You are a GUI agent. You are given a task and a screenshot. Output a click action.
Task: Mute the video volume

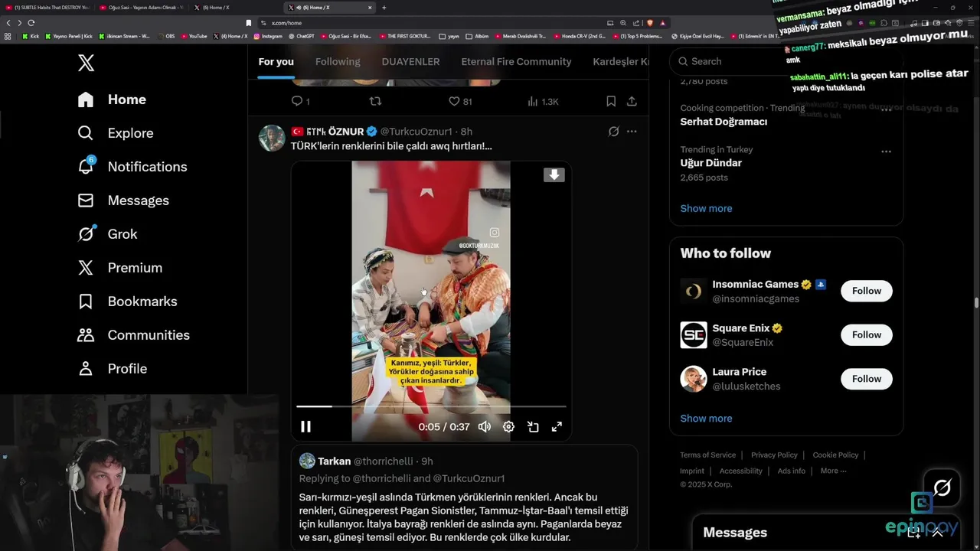click(x=485, y=427)
